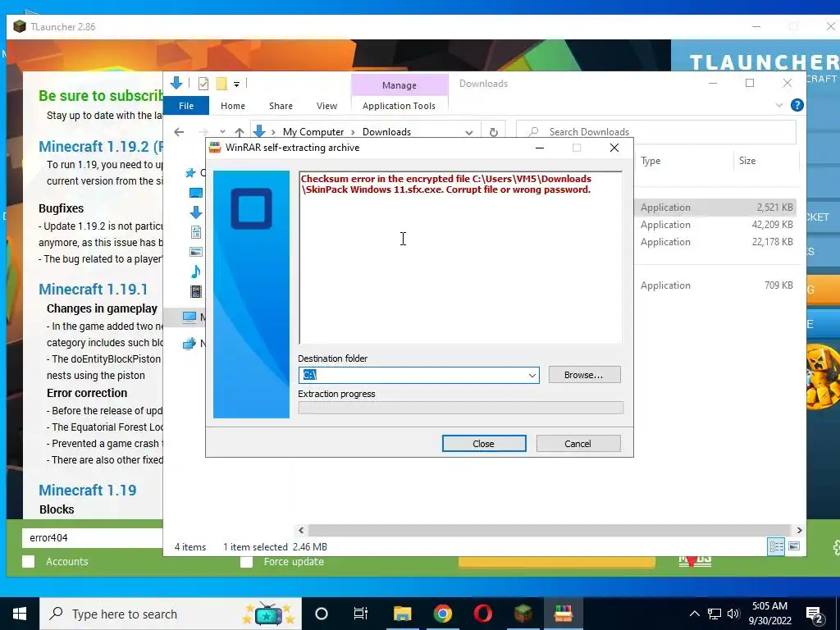Click the Extraction progress bar
840x630 pixels.
click(x=461, y=409)
